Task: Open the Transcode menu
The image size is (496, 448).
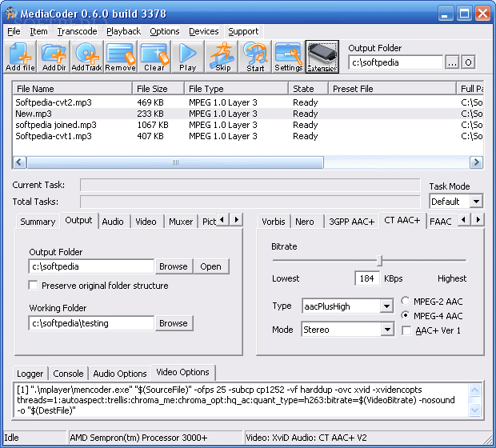Action: click(77, 31)
